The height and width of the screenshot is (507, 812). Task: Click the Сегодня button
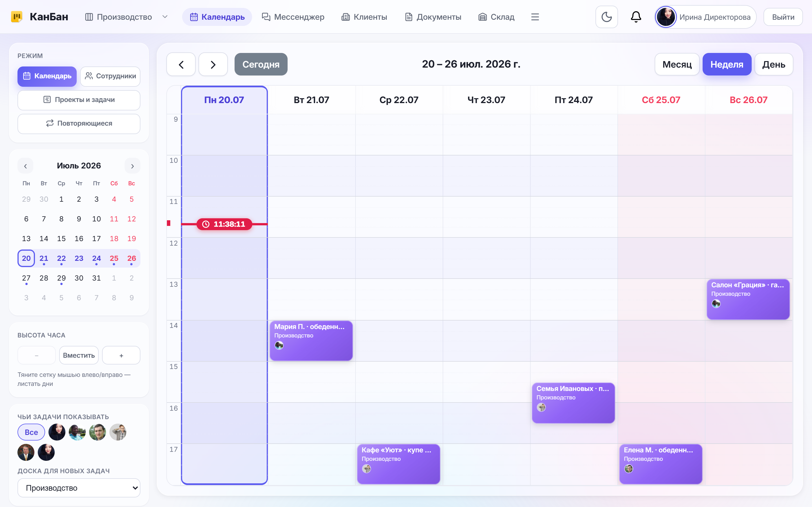pos(261,65)
